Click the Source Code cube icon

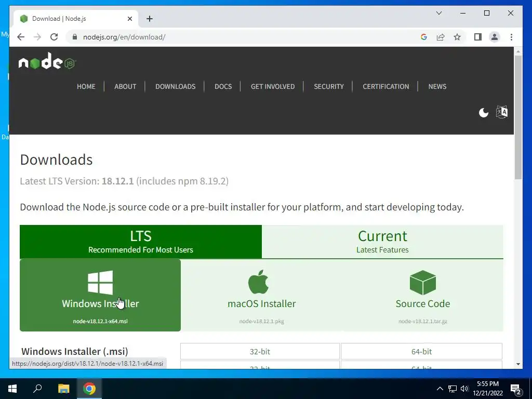[423, 282]
